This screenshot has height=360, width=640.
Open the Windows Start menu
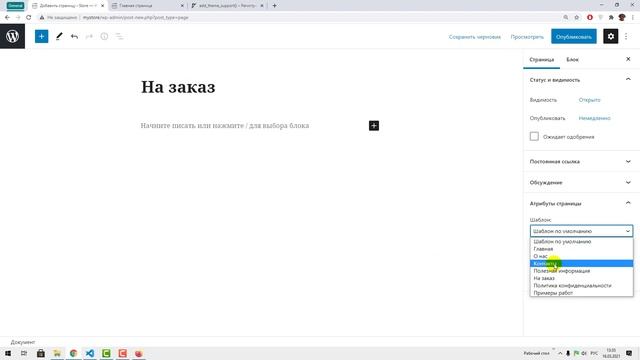[8, 353]
